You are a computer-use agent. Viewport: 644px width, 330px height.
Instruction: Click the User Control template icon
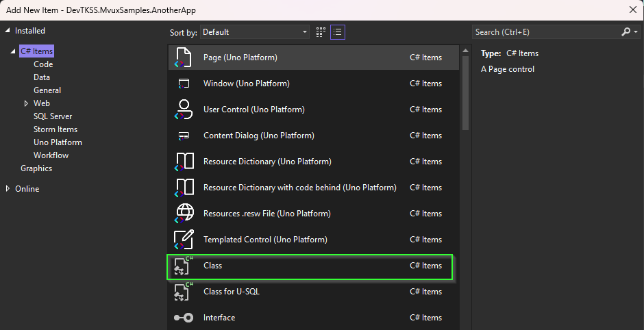point(184,110)
